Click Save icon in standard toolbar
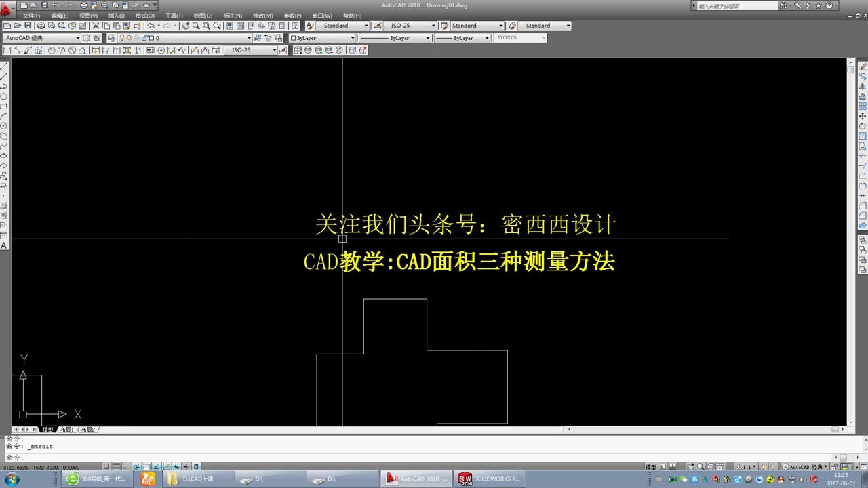The height and width of the screenshot is (488, 868). pyautogui.click(x=28, y=26)
